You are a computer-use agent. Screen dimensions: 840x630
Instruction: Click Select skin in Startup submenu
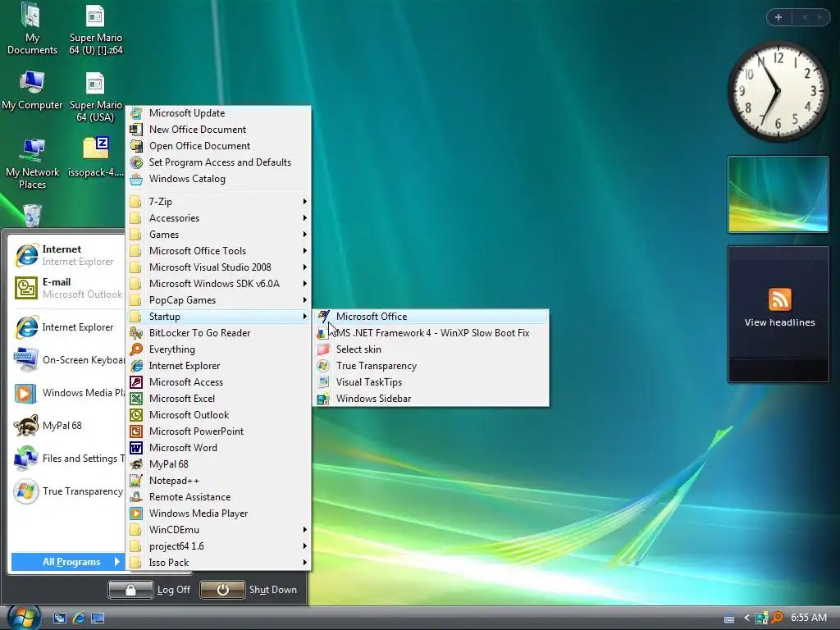click(431, 349)
